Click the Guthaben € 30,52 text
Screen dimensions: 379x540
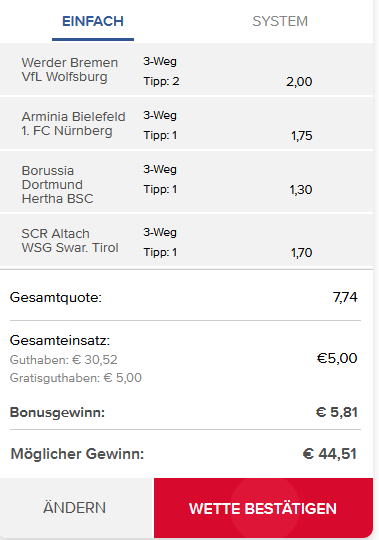[x=64, y=360]
